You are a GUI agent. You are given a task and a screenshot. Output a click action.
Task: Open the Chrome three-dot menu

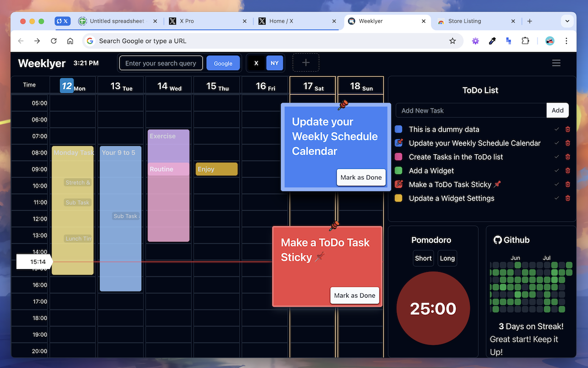point(566,41)
